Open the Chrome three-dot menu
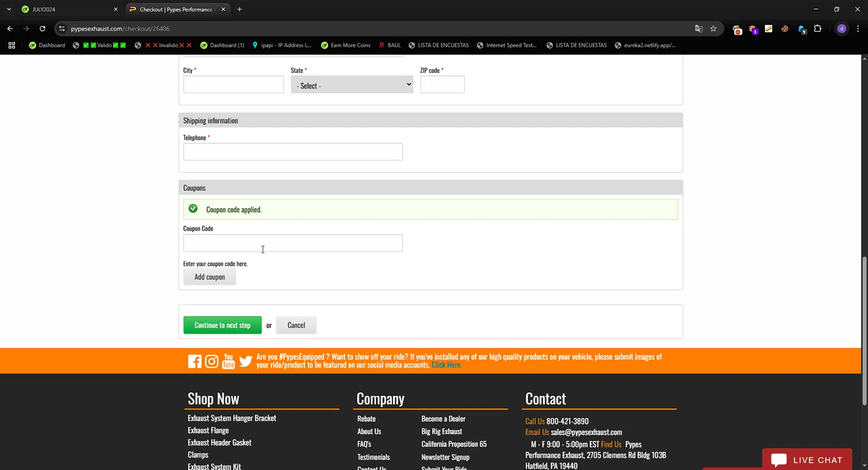 [858, 28]
